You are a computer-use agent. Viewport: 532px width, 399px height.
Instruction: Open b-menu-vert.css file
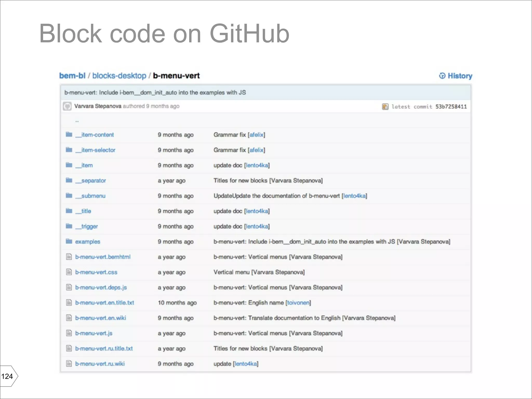pos(96,272)
